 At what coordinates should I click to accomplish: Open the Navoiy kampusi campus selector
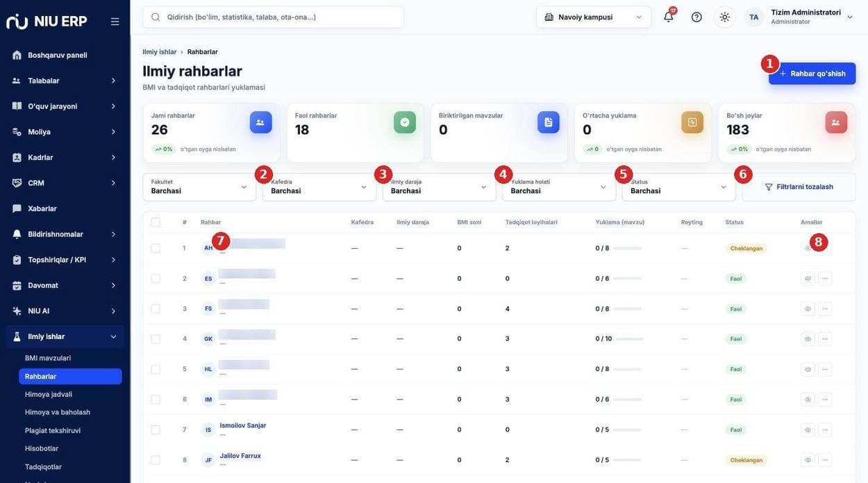click(x=594, y=17)
